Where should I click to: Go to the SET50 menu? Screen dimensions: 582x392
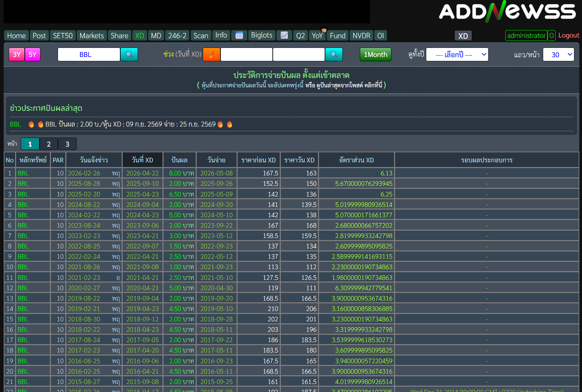coord(63,35)
